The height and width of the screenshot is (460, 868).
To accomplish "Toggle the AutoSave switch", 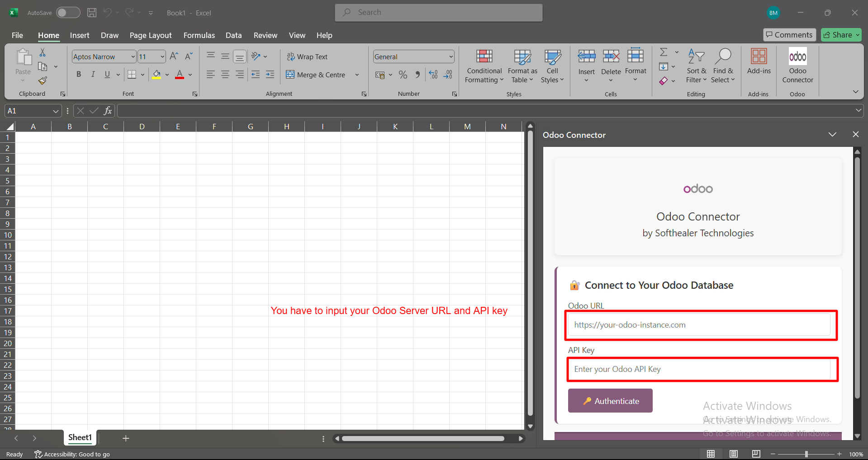I will point(68,13).
